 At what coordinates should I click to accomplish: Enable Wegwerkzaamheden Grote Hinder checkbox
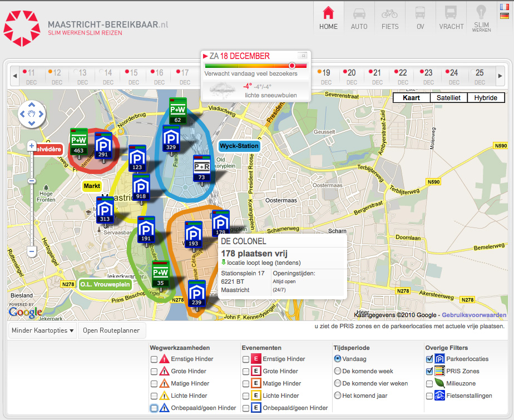(x=154, y=372)
